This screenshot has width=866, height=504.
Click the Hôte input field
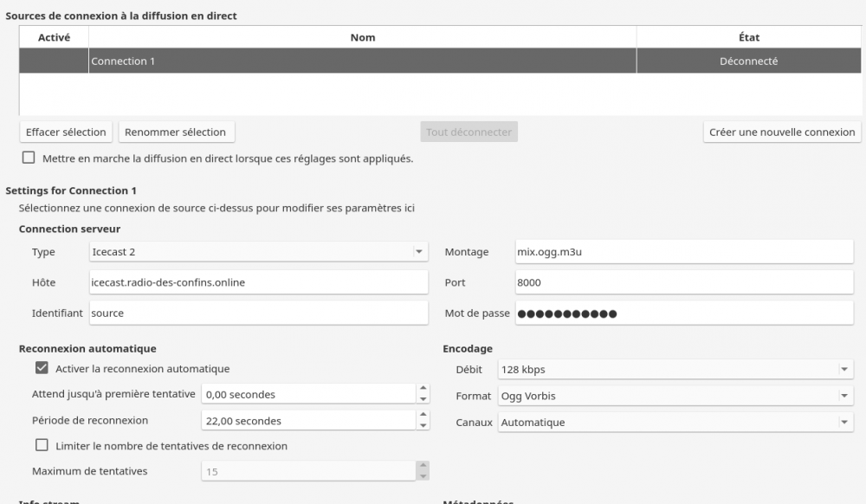click(258, 282)
